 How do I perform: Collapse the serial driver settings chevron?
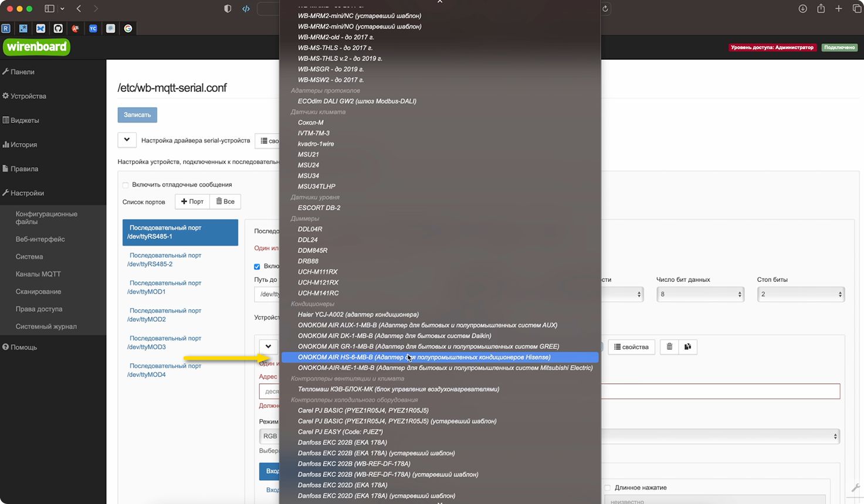point(127,140)
